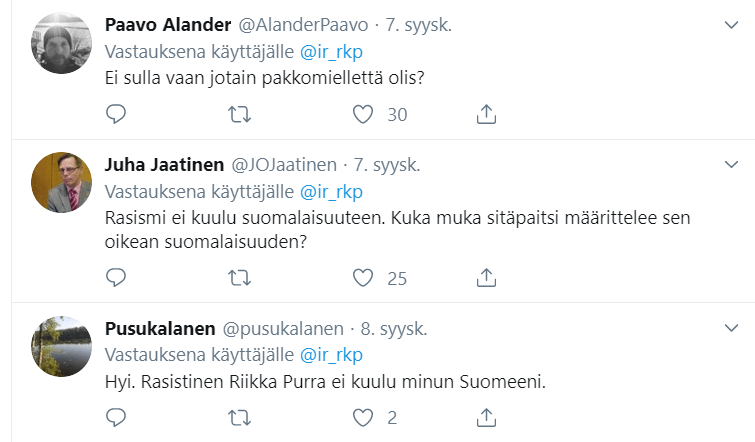
Task: Open Paavo Alander's profile name link
Action: coord(167,26)
